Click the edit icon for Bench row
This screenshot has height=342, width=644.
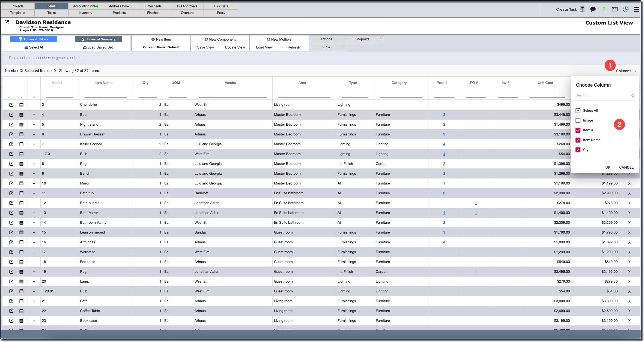pos(11,174)
